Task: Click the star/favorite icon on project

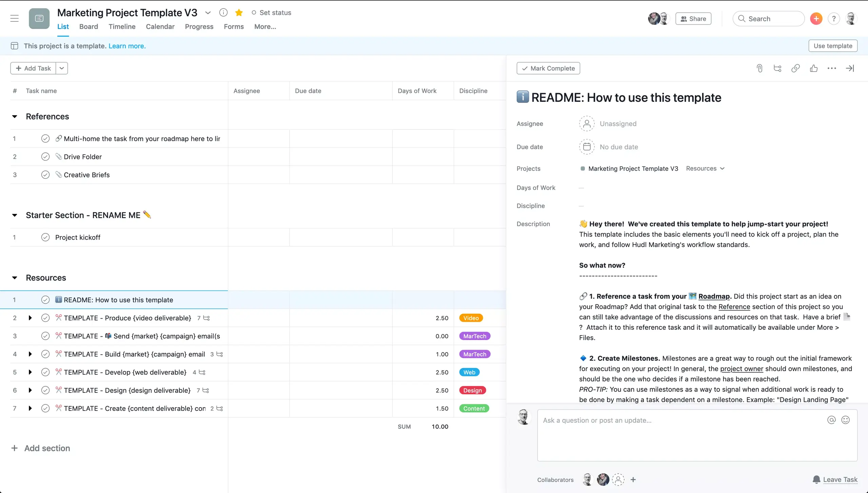Action: [238, 13]
